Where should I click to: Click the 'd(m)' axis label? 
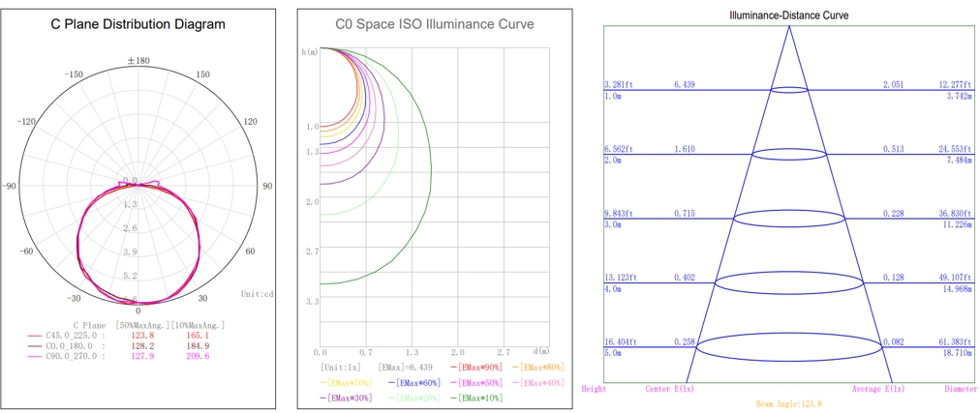click(x=541, y=351)
